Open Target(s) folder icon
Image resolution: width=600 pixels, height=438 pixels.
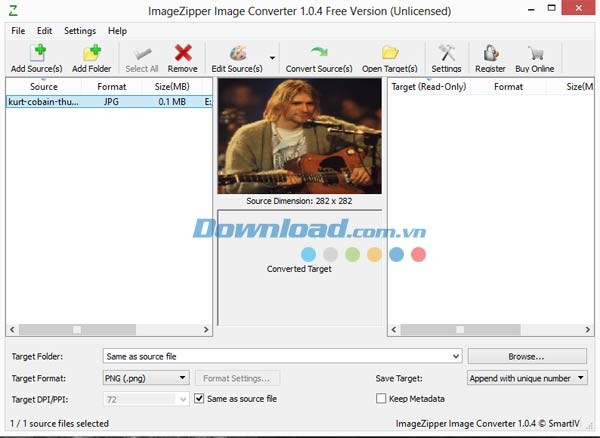tap(390, 53)
